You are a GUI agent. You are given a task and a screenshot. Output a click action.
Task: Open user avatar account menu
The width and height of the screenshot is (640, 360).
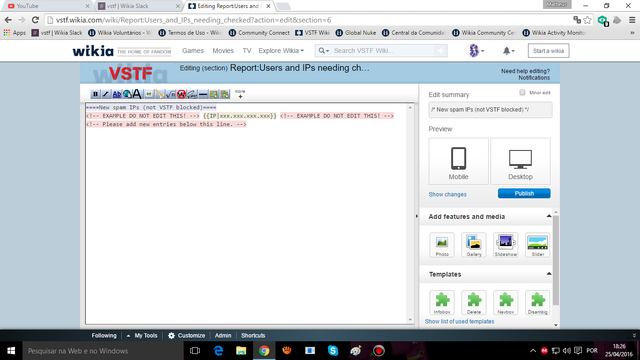pyautogui.click(x=475, y=51)
